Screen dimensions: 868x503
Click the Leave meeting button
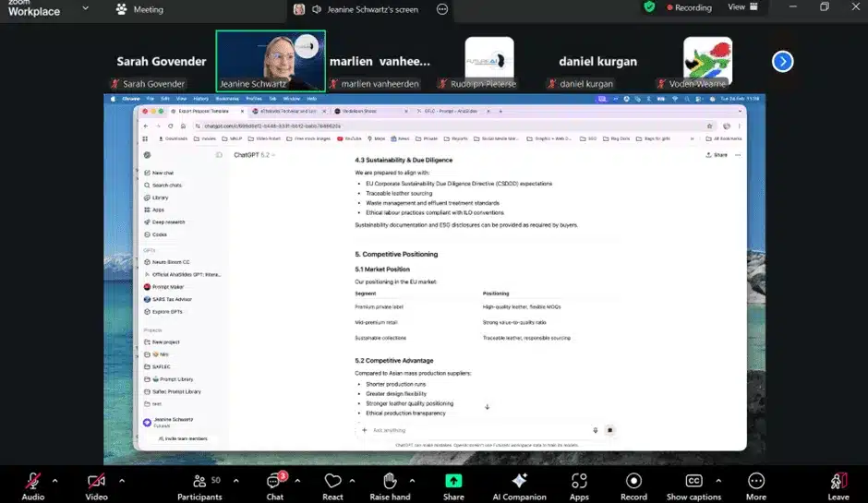click(838, 486)
